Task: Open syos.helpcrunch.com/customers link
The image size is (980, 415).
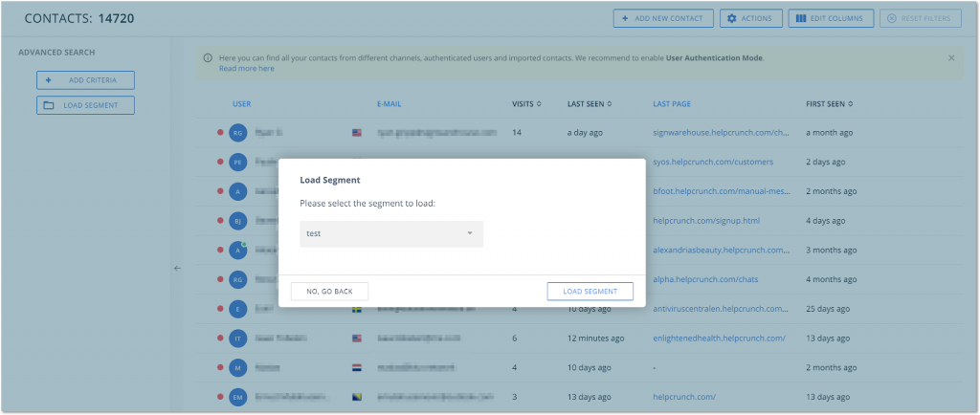Action: (713, 163)
